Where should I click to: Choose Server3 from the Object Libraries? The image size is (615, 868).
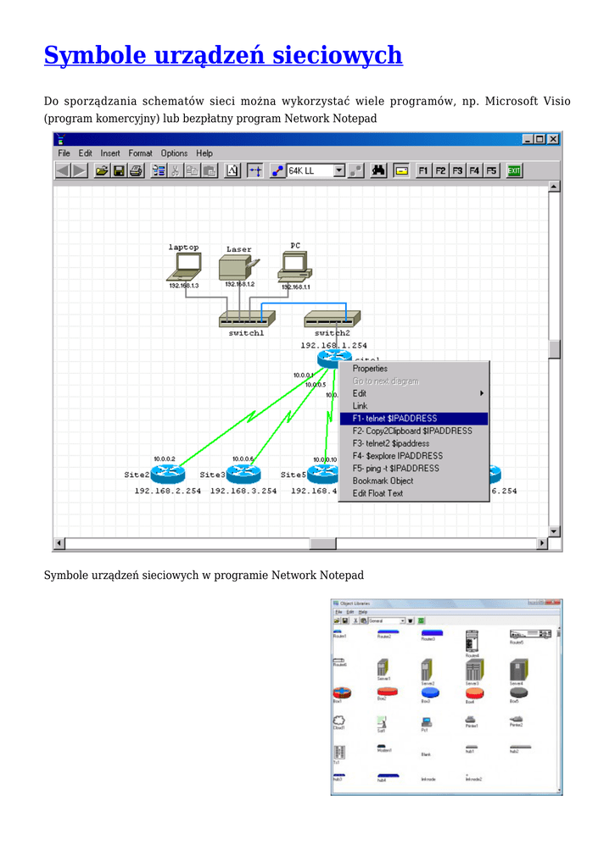click(473, 671)
